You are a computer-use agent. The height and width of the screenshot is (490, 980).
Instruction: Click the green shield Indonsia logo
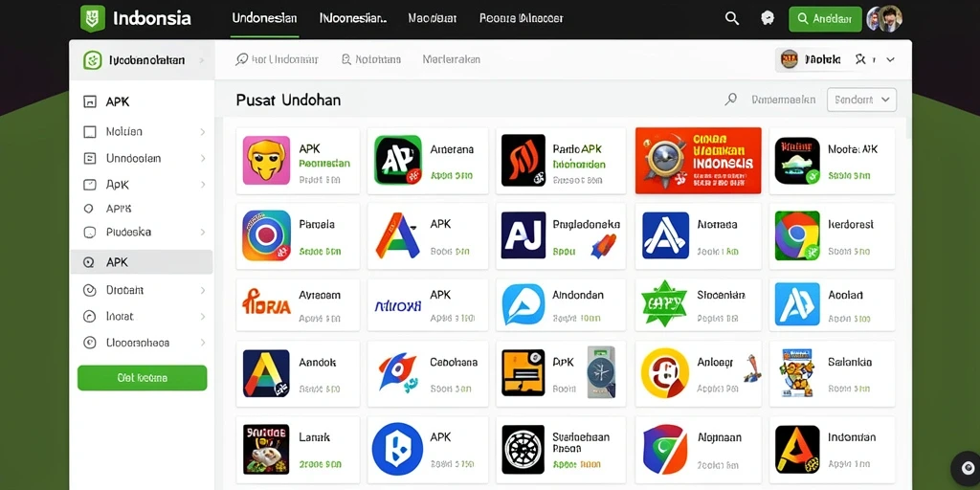click(x=93, y=18)
